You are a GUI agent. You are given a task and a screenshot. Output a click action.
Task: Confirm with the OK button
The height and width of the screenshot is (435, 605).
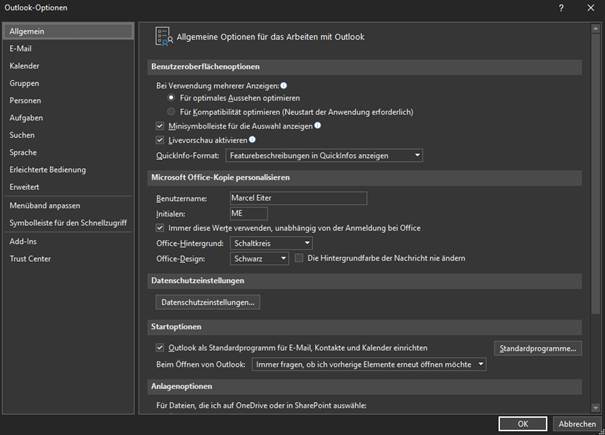(x=522, y=424)
